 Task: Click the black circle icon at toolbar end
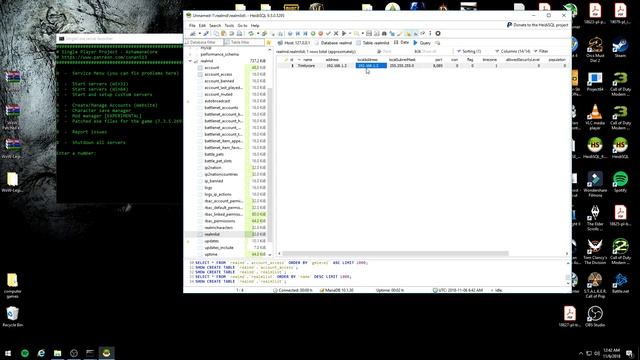(x=438, y=33)
